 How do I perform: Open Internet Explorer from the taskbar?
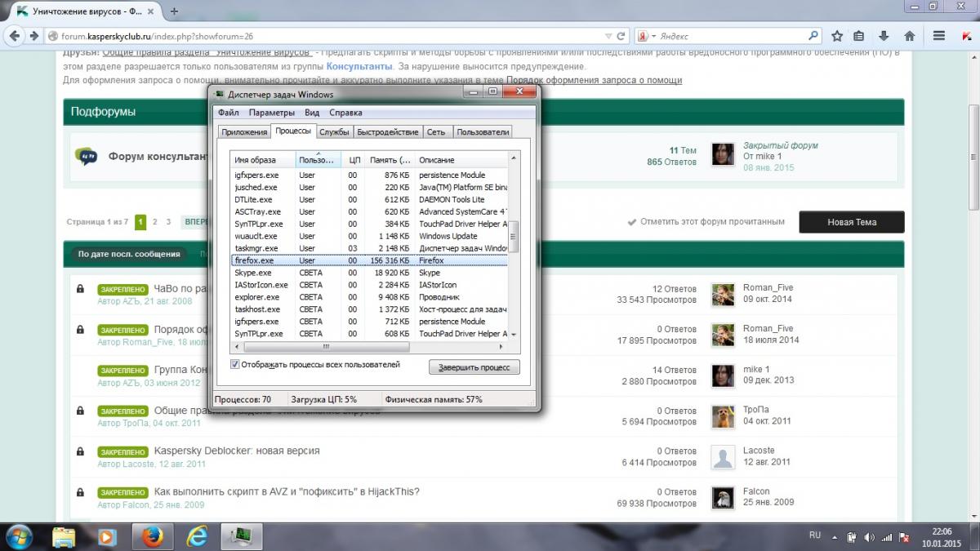(197, 535)
